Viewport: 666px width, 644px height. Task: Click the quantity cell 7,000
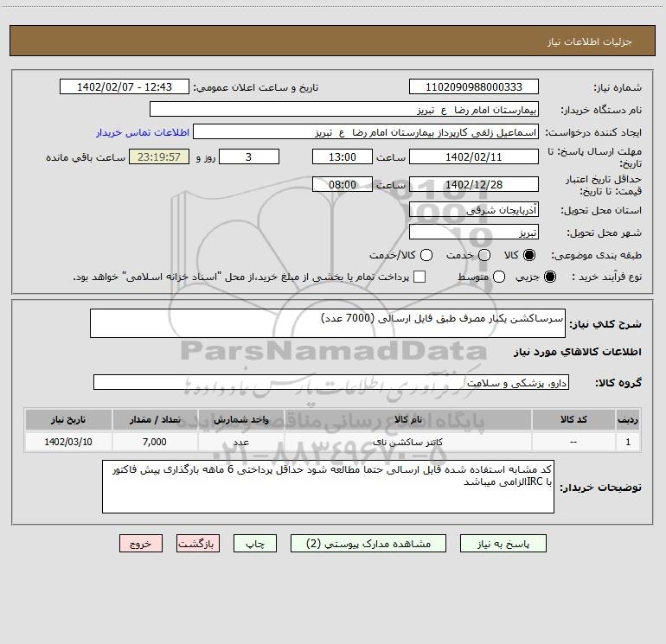(155, 442)
